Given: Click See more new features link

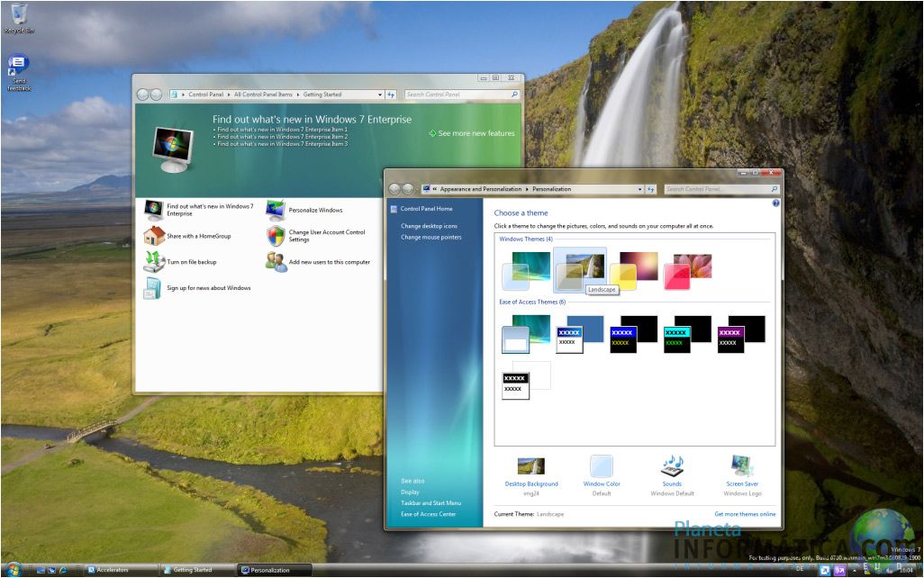Looking at the screenshot, I should [x=471, y=133].
